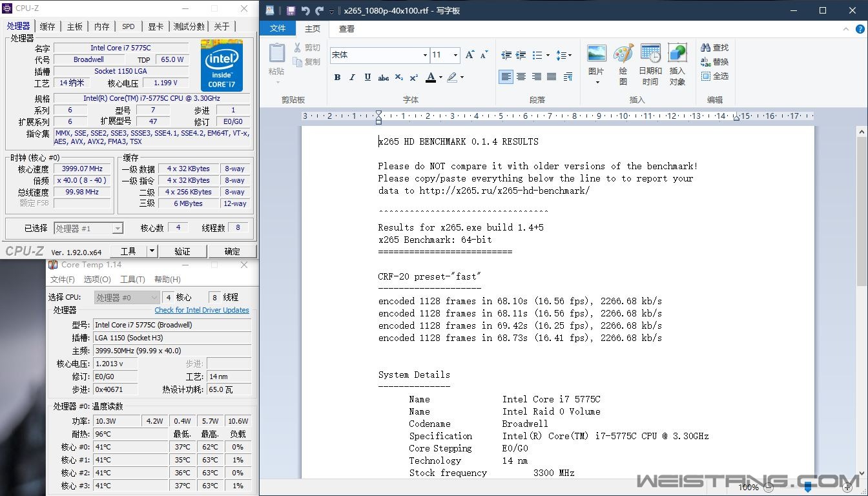Grow font size with the larger A icon
Screen dimensions: 868x496
(470, 55)
